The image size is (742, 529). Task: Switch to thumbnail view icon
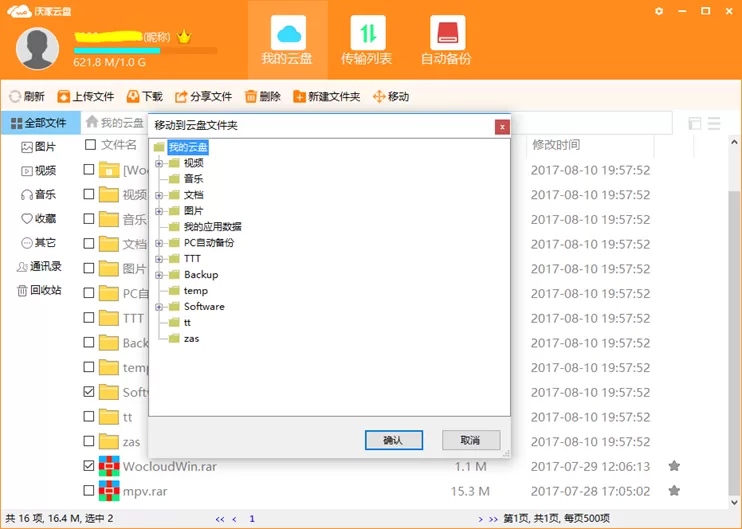pyautogui.click(x=695, y=123)
